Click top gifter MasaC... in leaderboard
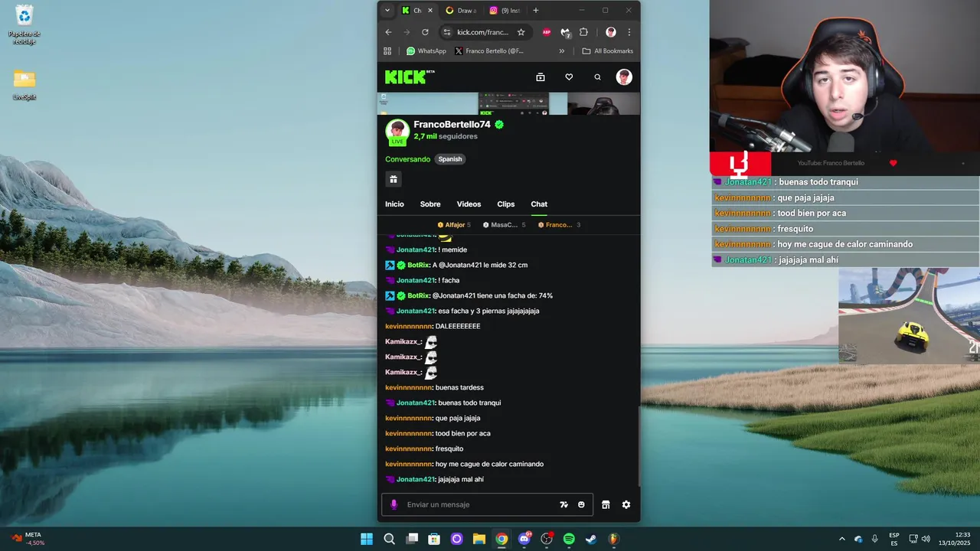 coord(504,225)
